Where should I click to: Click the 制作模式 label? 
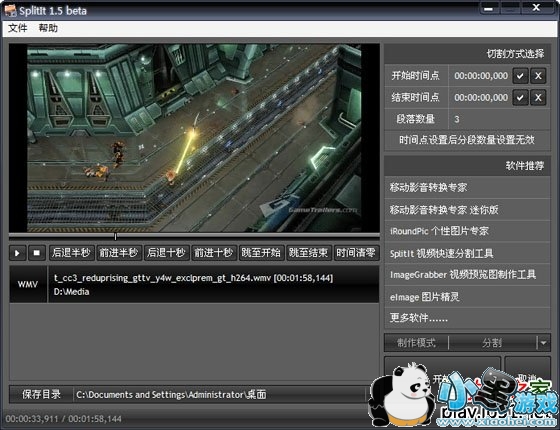point(416,343)
